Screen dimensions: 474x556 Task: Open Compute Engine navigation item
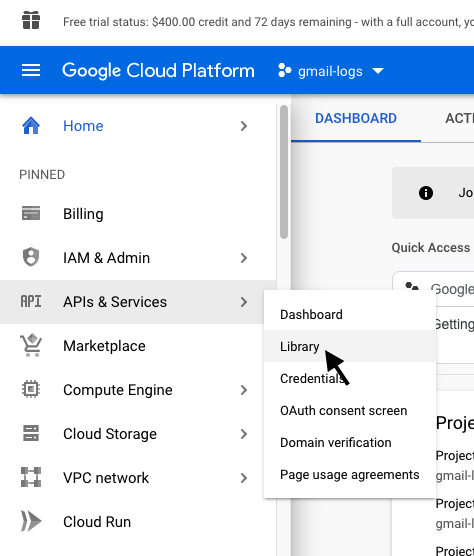[138, 390]
